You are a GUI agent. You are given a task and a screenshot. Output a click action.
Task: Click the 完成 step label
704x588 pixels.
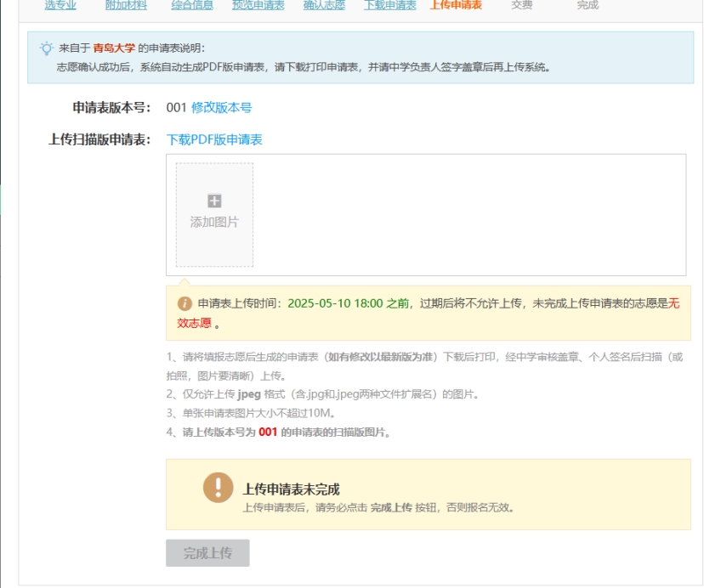pos(588,5)
